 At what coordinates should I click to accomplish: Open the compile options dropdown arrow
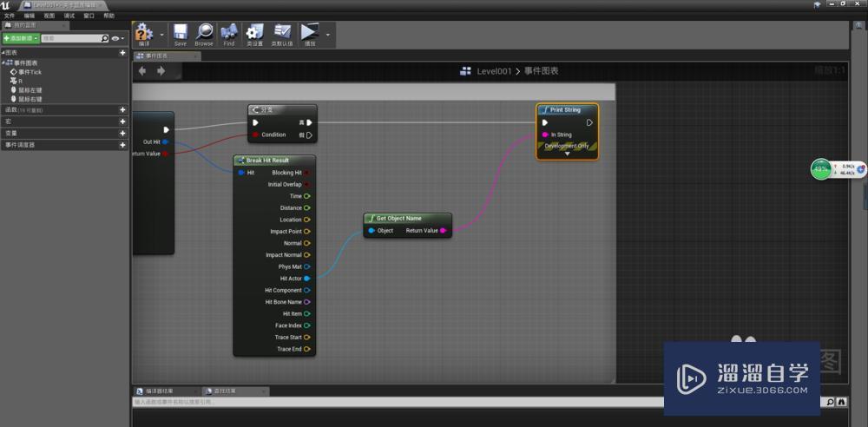coord(161,35)
